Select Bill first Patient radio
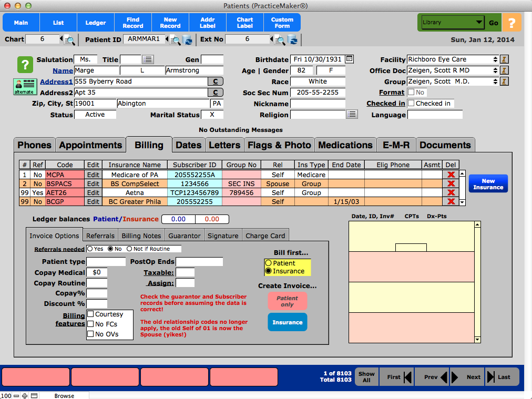This screenshot has height=399, width=532. point(269,263)
